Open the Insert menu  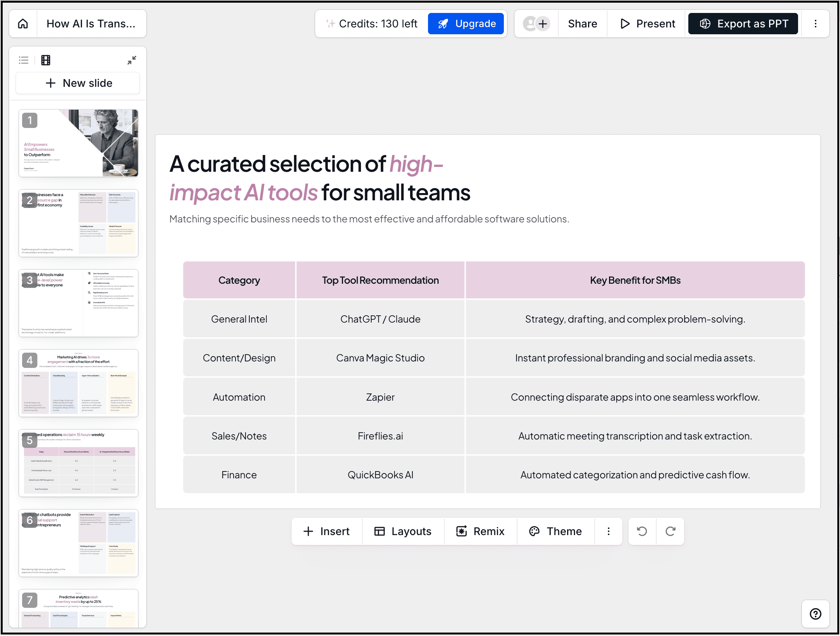coord(327,531)
